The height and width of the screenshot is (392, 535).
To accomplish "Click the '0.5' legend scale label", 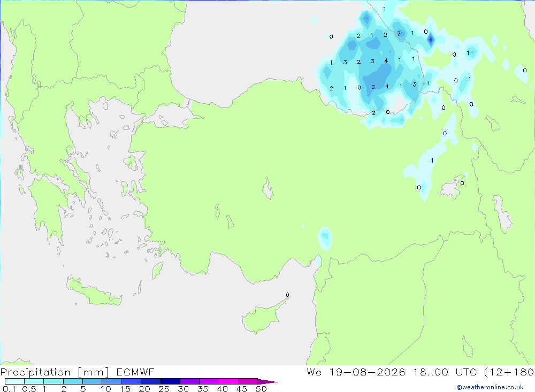I will click(29, 389).
